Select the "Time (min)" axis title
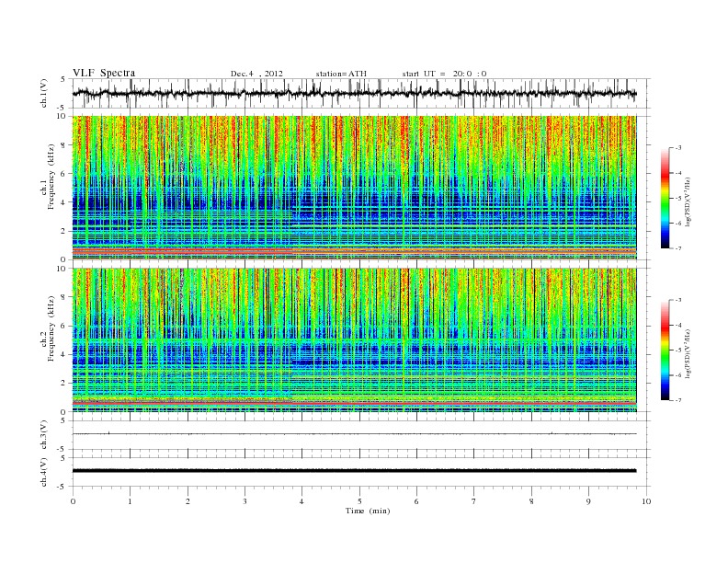 point(368,511)
